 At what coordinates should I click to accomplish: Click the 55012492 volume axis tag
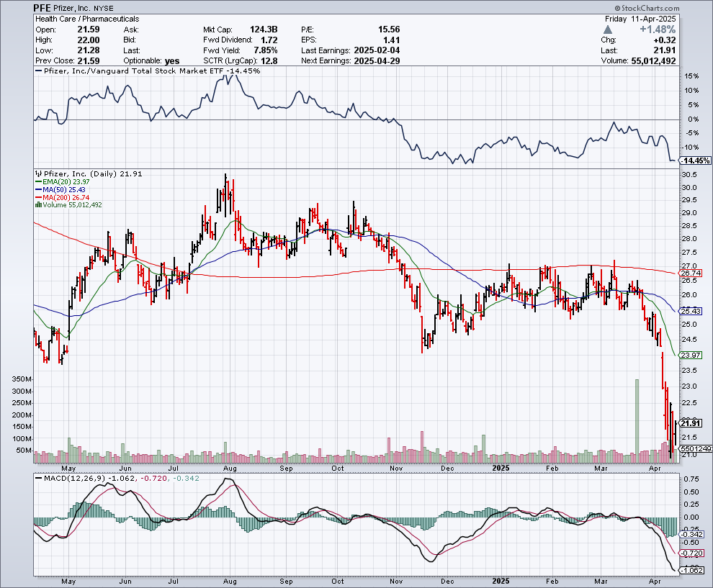tap(696, 448)
